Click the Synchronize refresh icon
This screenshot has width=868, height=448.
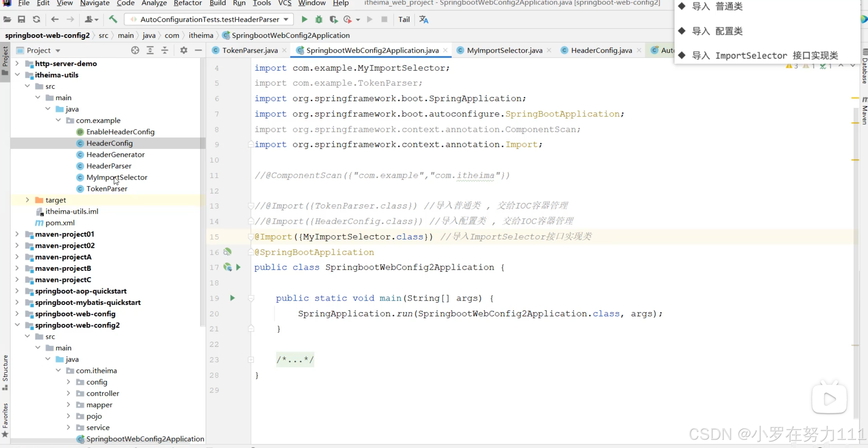click(x=36, y=19)
